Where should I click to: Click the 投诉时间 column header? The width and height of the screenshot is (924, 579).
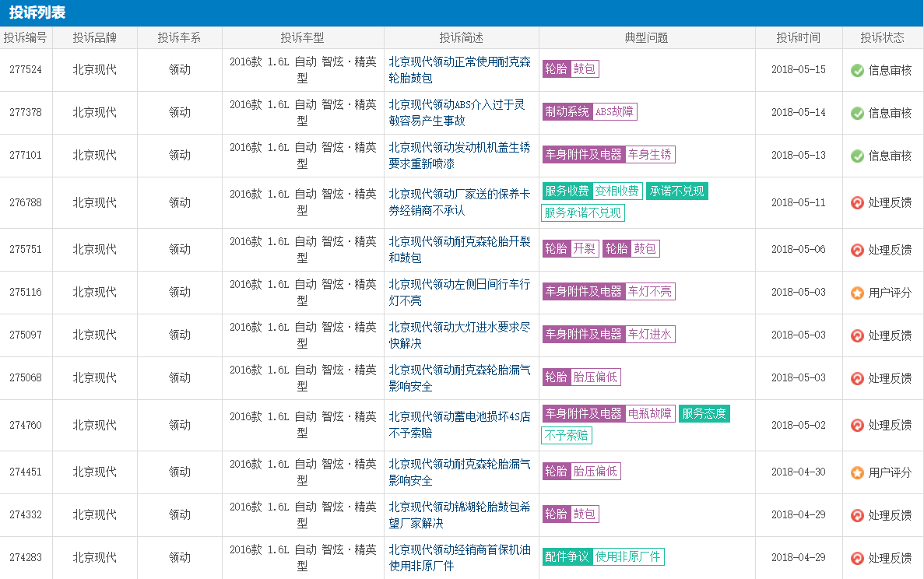[x=798, y=37]
